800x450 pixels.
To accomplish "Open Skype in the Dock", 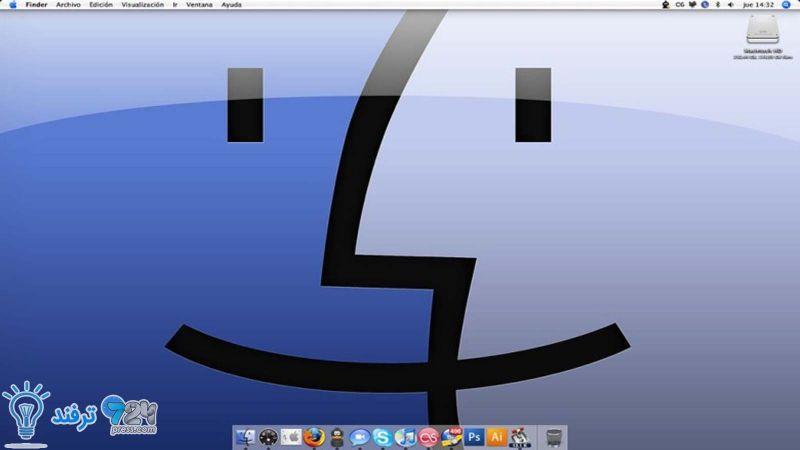I will [x=383, y=437].
